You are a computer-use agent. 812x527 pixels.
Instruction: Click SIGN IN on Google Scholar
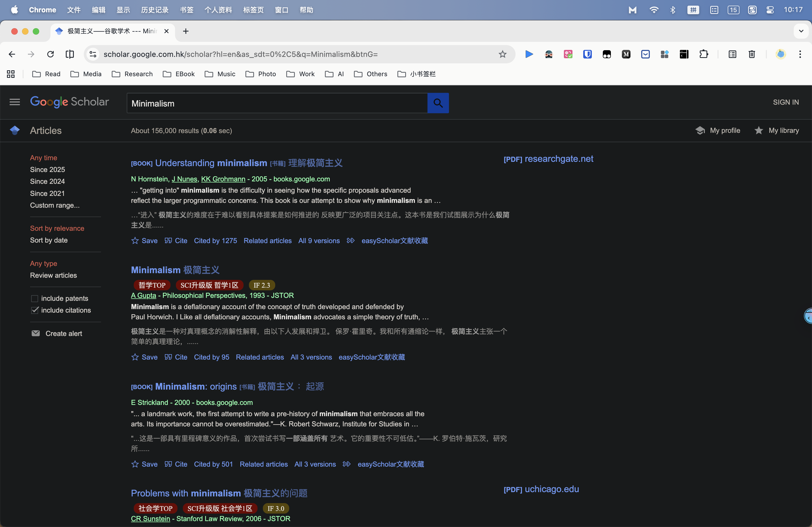point(785,102)
